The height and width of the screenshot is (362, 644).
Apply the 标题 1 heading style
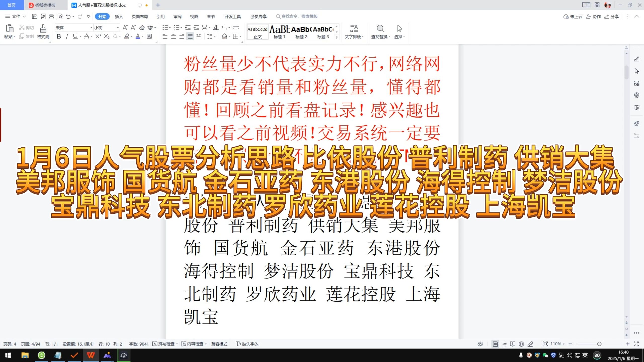click(x=279, y=32)
